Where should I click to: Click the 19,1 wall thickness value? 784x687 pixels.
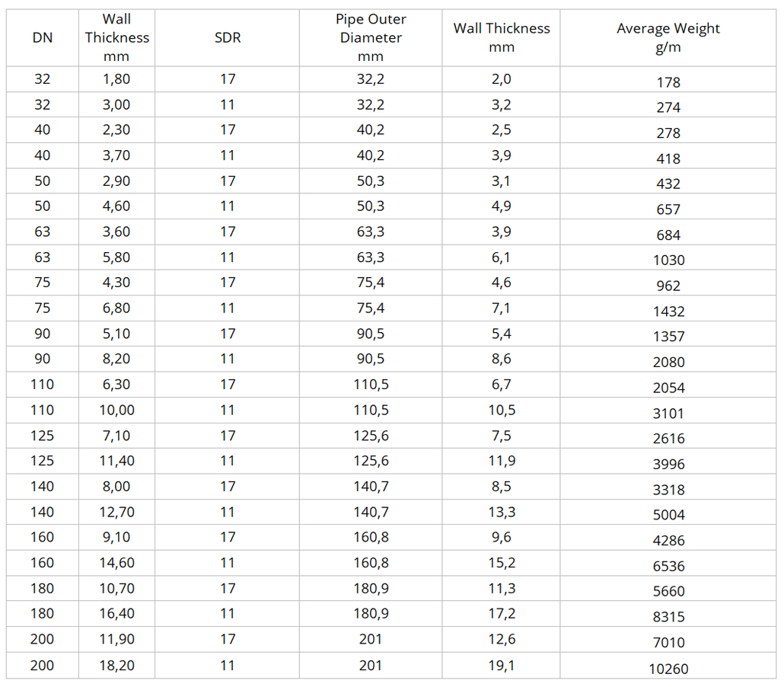coord(502,666)
